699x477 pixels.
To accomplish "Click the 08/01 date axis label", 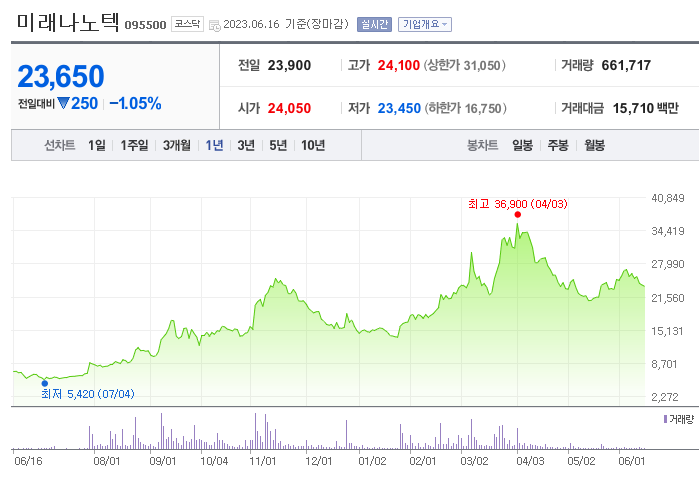I will [x=107, y=461].
